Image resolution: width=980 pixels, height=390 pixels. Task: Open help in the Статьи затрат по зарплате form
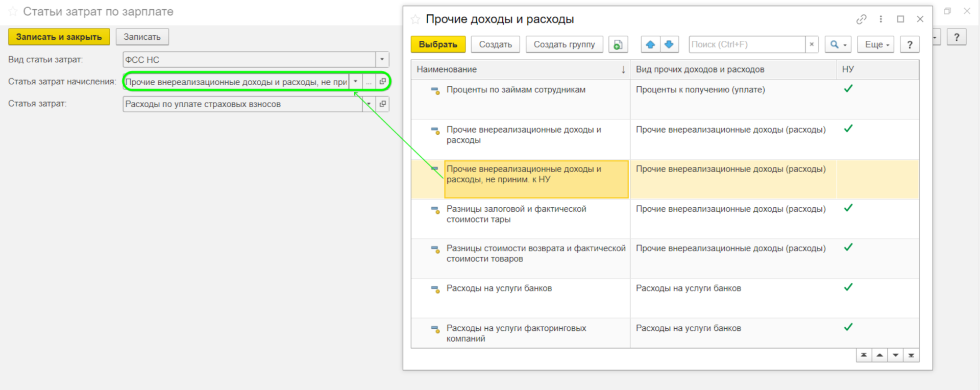[x=957, y=37]
